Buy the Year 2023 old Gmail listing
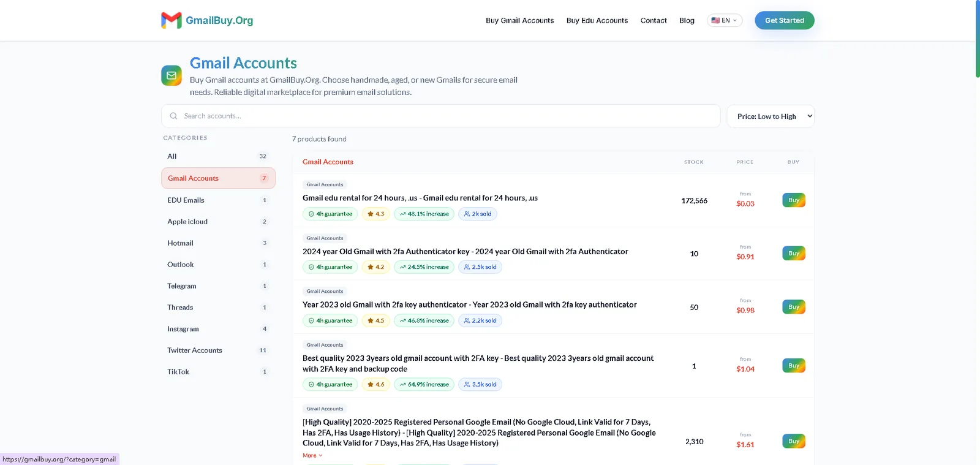The width and height of the screenshot is (980, 465). point(794,307)
